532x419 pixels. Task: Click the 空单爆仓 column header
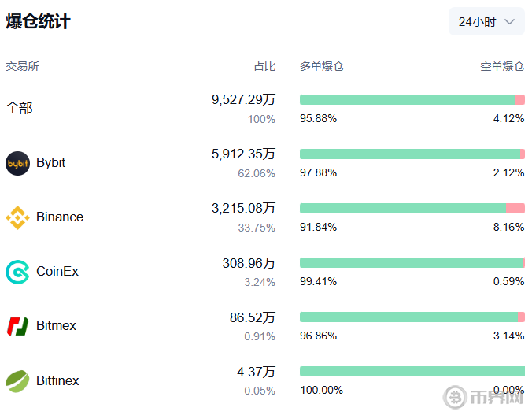point(502,66)
